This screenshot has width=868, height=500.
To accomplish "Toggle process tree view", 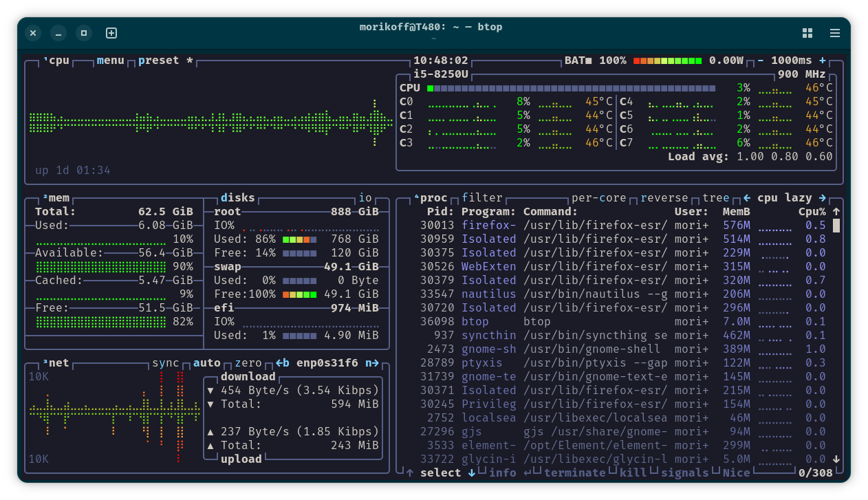I will (716, 198).
